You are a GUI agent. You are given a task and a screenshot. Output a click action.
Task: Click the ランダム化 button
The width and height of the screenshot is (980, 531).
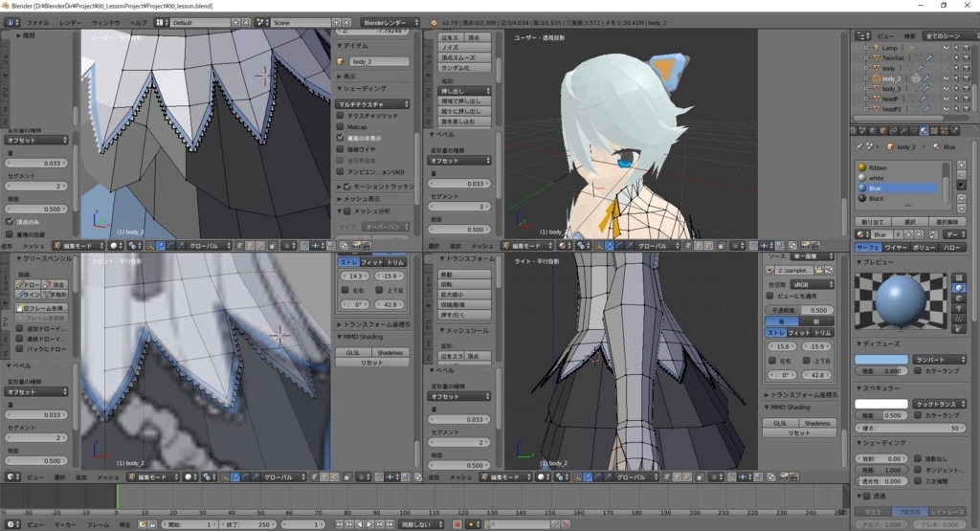pos(463,68)
